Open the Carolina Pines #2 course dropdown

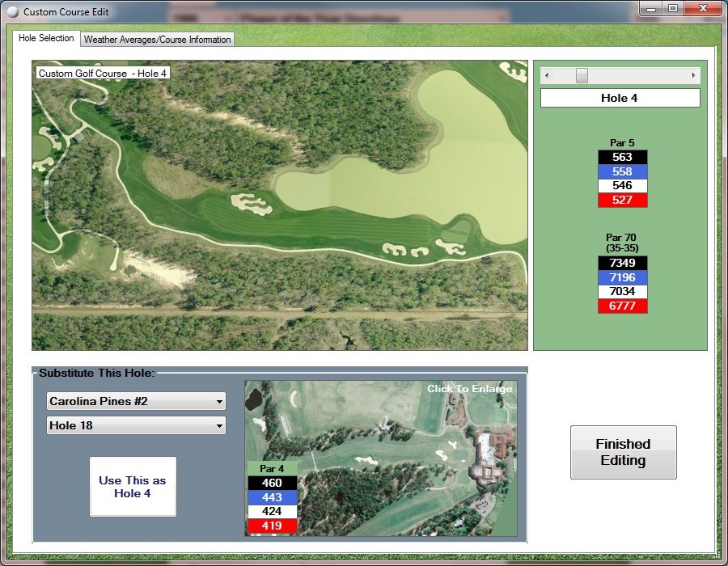pyautogui.click(x=136, y=401)
